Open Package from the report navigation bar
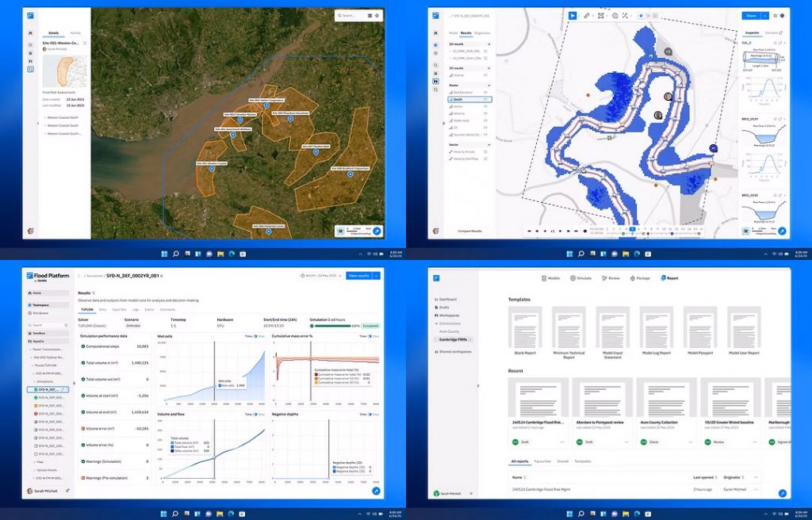The width and height of the screenshot is (812, 520). click(x=640, y=279)
